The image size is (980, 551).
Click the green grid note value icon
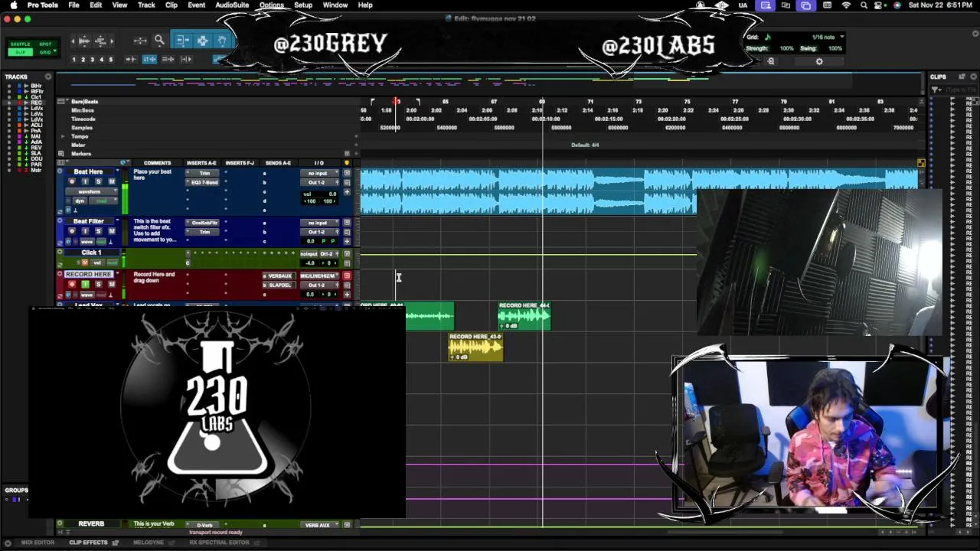coord(768,37)
